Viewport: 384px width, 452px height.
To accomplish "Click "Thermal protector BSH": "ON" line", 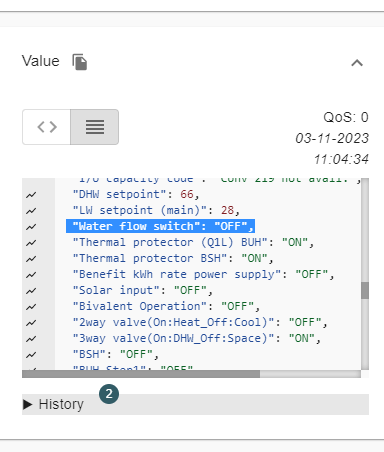I will [173, 258].
